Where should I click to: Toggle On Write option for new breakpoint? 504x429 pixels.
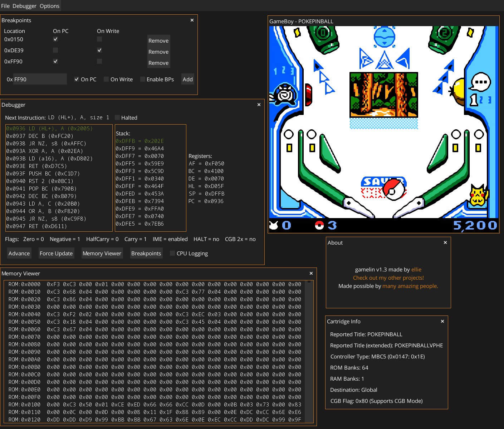point(106,79)
